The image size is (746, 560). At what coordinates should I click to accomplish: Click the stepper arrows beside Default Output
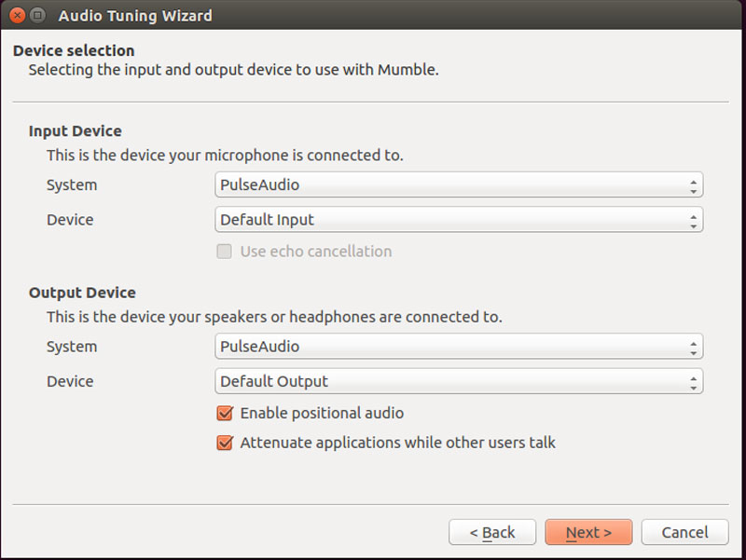[x=695, y=380]
